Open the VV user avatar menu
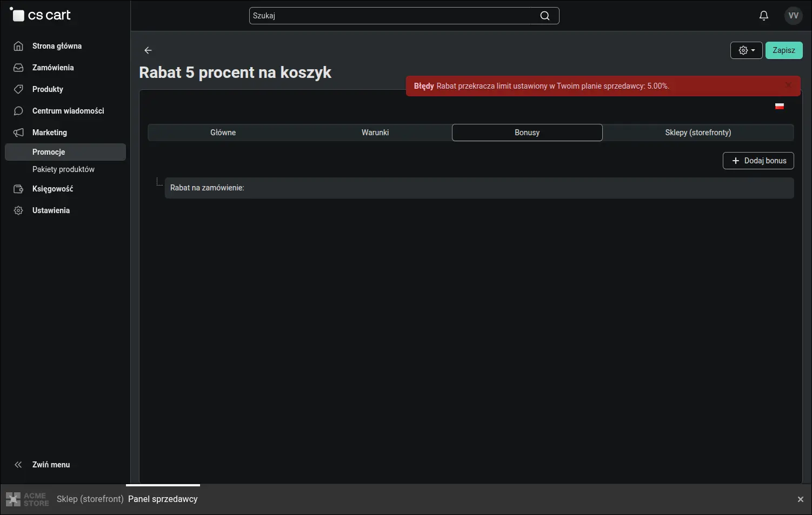 [x=793, y=16]
